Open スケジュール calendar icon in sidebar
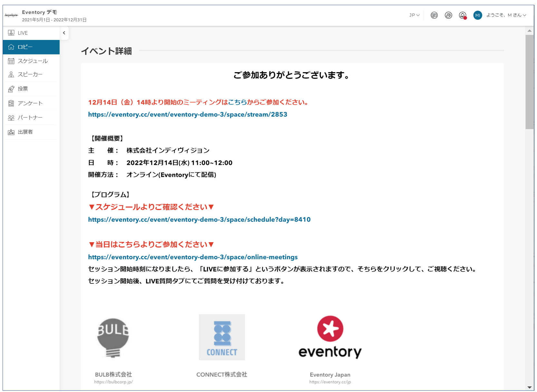This screenshot has height=392, width=537. tap(11, 61)
